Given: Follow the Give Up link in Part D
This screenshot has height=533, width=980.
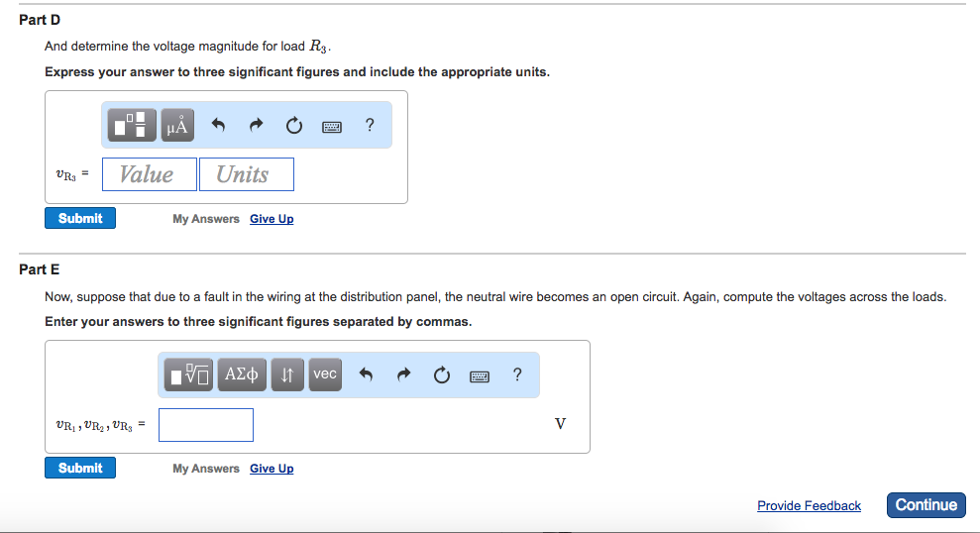Looking at the screenshot, I should 272,219.
